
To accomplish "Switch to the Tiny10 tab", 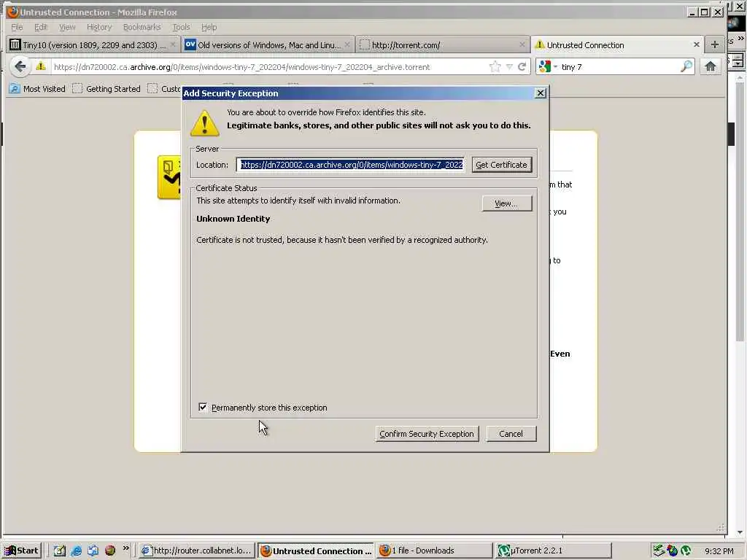I will tap(93, 44).
